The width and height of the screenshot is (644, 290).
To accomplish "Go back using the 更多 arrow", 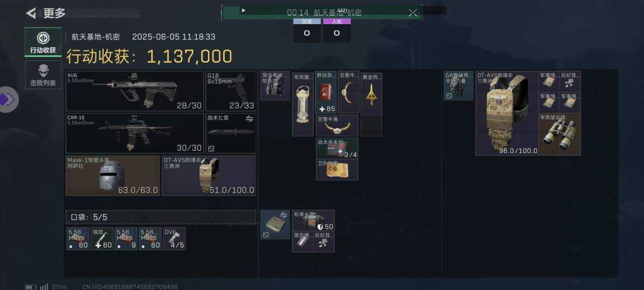I will click(x=32, y=13).
